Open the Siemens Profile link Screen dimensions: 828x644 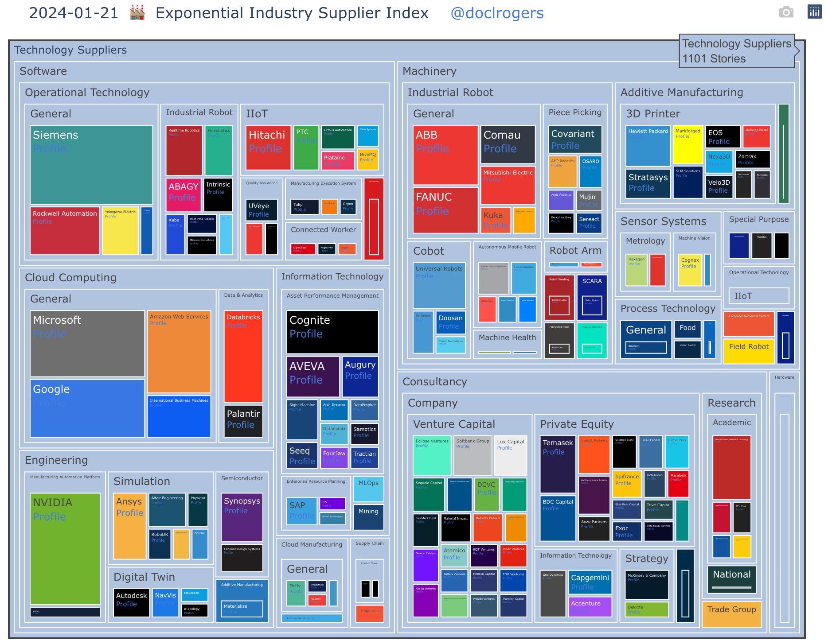pos(49,148)
